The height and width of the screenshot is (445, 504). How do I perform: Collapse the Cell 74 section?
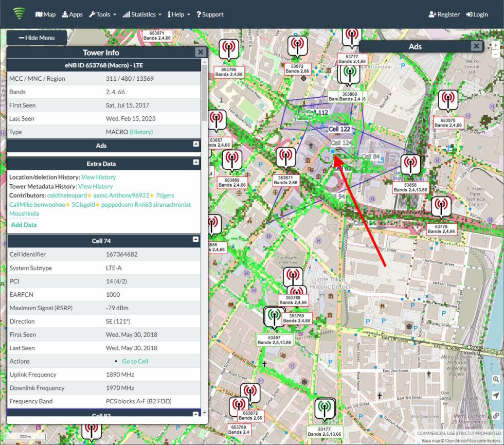(x=195, y=240)
